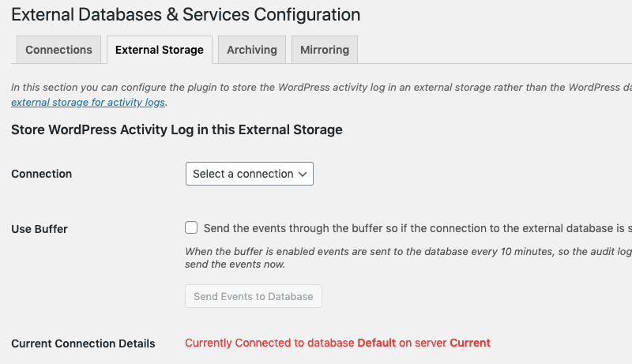Click the Current Connection Details label
Image resolution: width=632 pixels, height=364 pixels.
coord(83,343)
